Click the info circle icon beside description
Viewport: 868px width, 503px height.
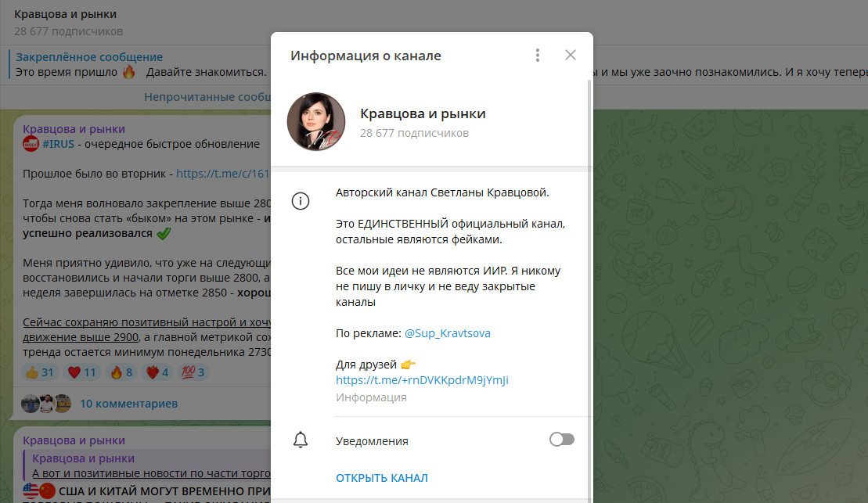click(x=301, y=201)
